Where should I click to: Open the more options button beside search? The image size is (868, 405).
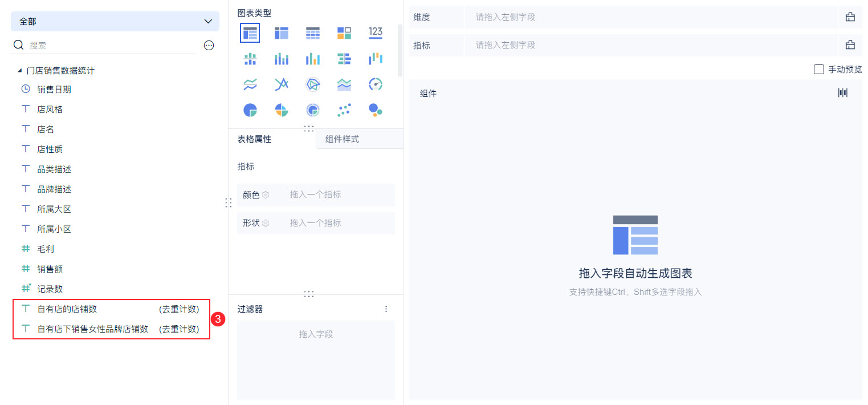coord(209,46)
